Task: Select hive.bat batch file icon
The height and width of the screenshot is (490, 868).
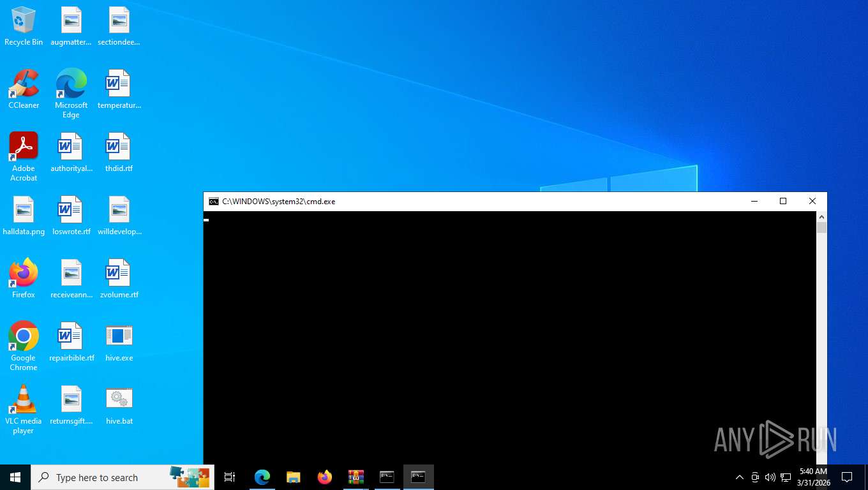Action: pyautogui.click(x=119, y=405)
